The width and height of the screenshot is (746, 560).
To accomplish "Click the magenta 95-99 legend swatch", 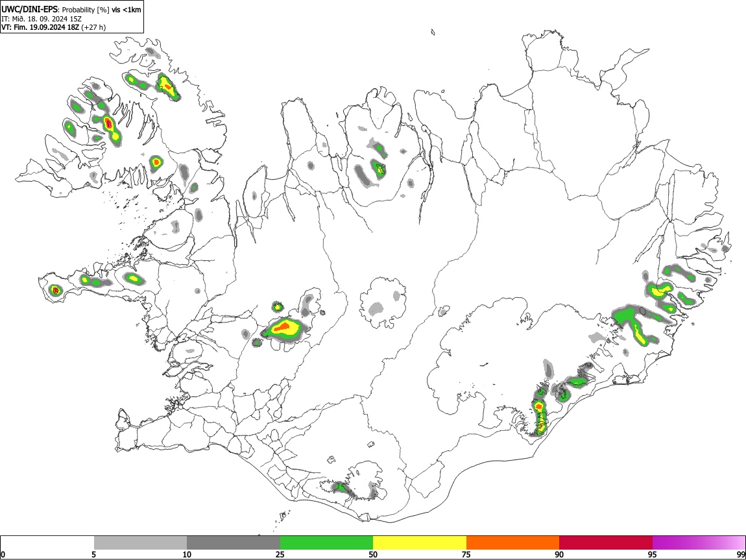I will (699, 542).
